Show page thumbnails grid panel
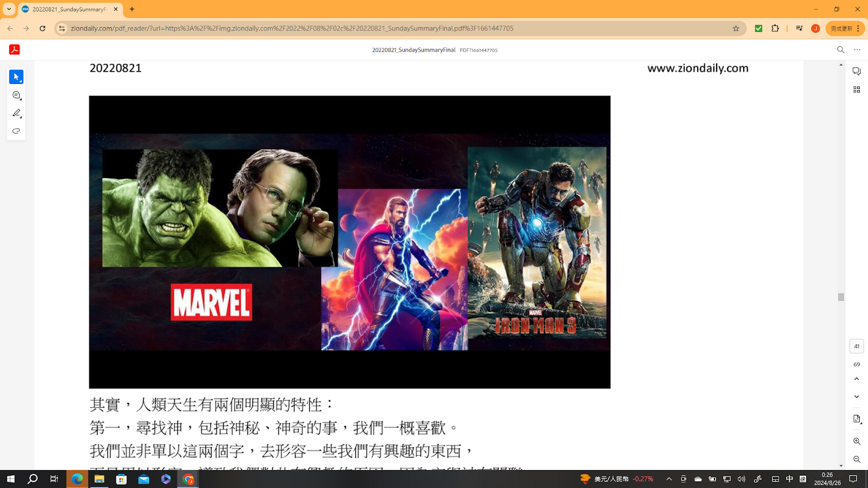868x488 pixels. tap(857, 89)
